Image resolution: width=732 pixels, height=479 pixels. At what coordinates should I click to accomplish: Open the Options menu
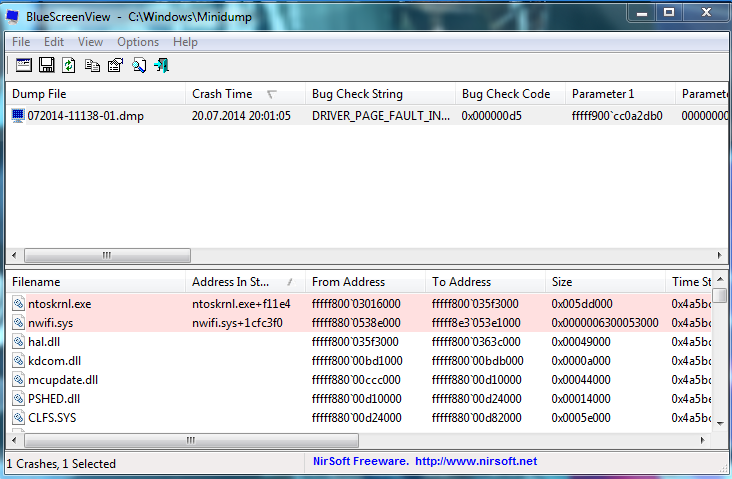click(x=138, y=42)
